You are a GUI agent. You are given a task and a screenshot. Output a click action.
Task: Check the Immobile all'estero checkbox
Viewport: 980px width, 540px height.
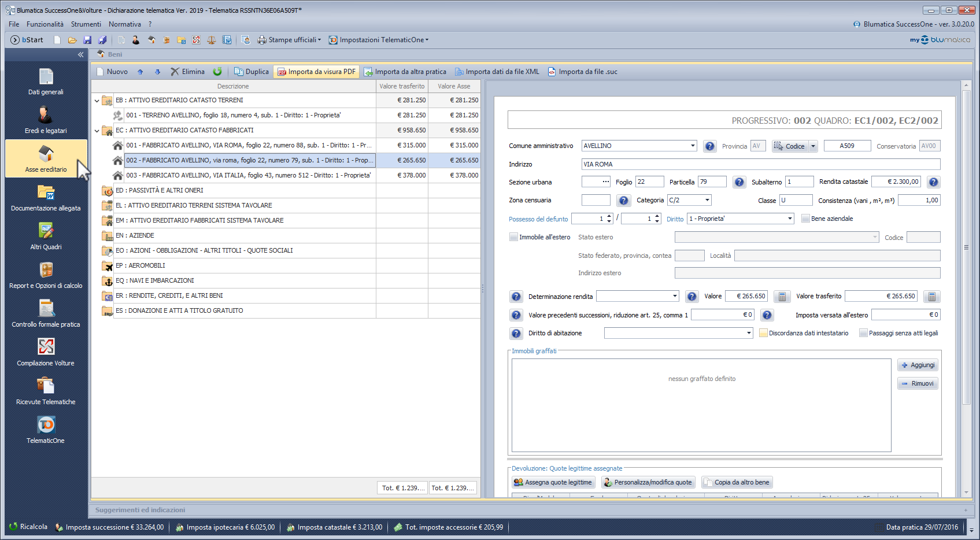click(x=513, y=237)
